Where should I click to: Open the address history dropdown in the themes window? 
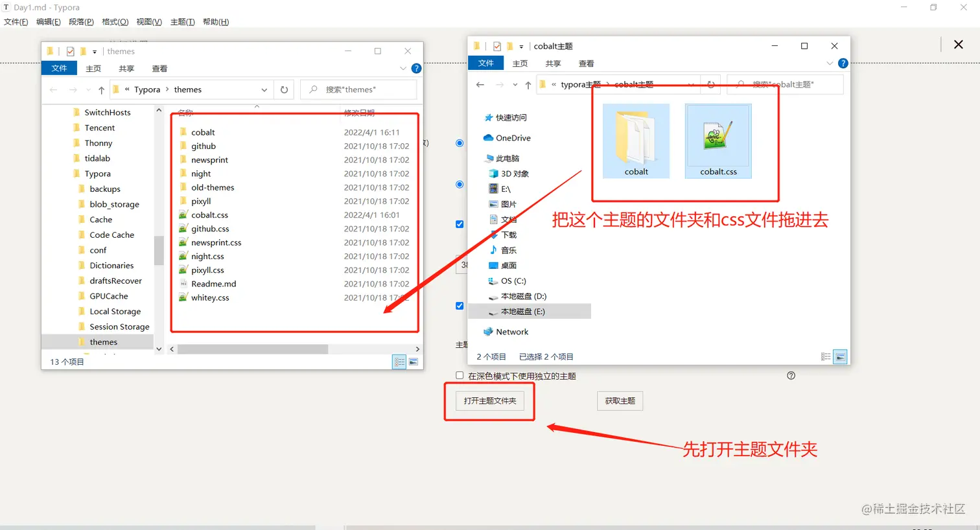coord(264,90)
